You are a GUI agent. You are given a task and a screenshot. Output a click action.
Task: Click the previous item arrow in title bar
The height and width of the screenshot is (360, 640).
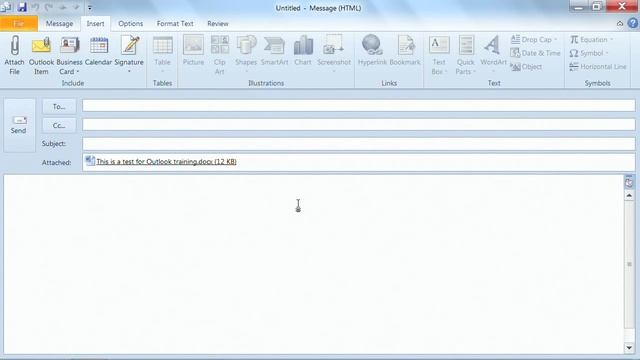pos(63,7)
